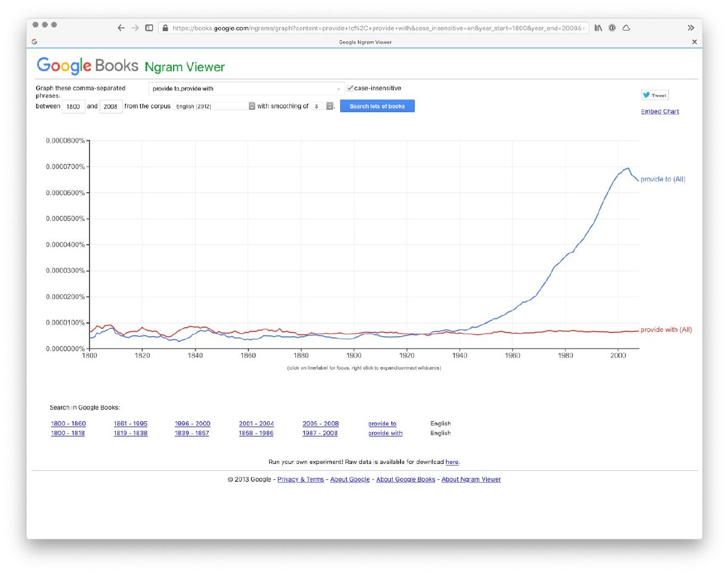This screenshot has height=573, width=728.
Task: Click the browser forward arrow
Action: pyautogui.click(x=135, y=28)
